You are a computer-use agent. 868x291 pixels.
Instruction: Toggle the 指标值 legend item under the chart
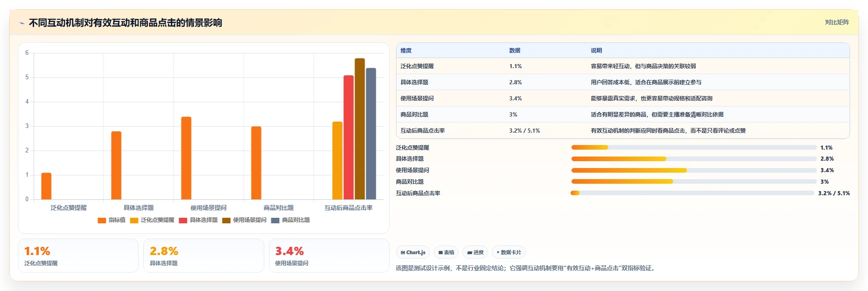pos(111,220)
